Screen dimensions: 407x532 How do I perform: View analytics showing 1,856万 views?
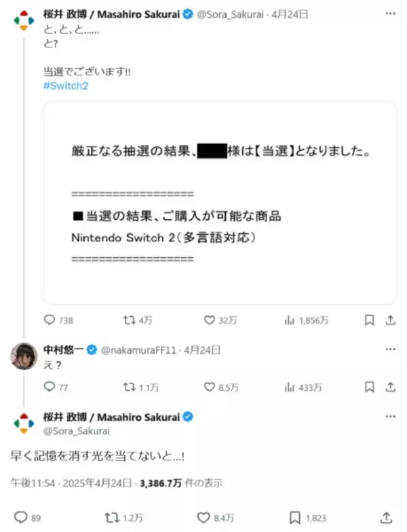click(289, 320)
